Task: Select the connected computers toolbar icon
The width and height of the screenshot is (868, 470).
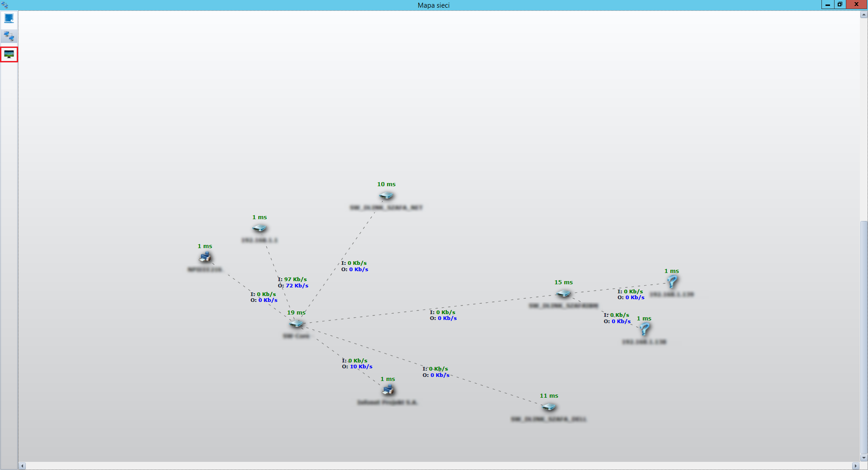Action: (9, 36)
